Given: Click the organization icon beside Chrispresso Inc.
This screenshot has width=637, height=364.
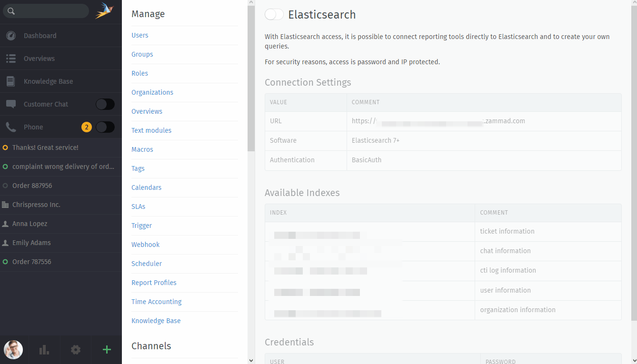Looking at the screenshot, I should click(x=5, y=205).
